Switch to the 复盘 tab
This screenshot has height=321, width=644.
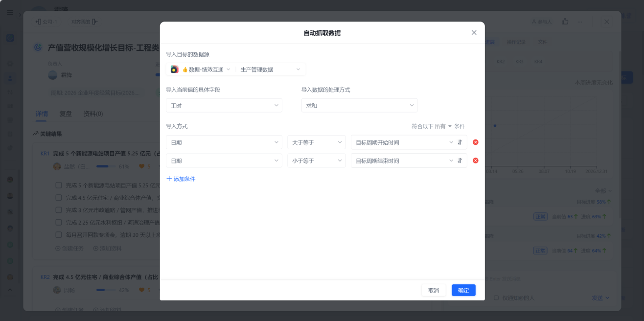click(66, 114)
